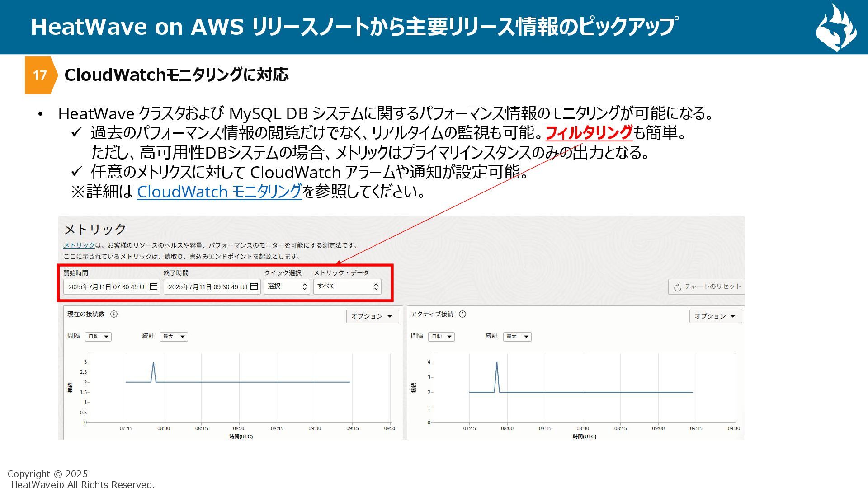868x488 pixels.
Task: Open the CloudWatch モニタリング link
Action: (x=219, y=192)
